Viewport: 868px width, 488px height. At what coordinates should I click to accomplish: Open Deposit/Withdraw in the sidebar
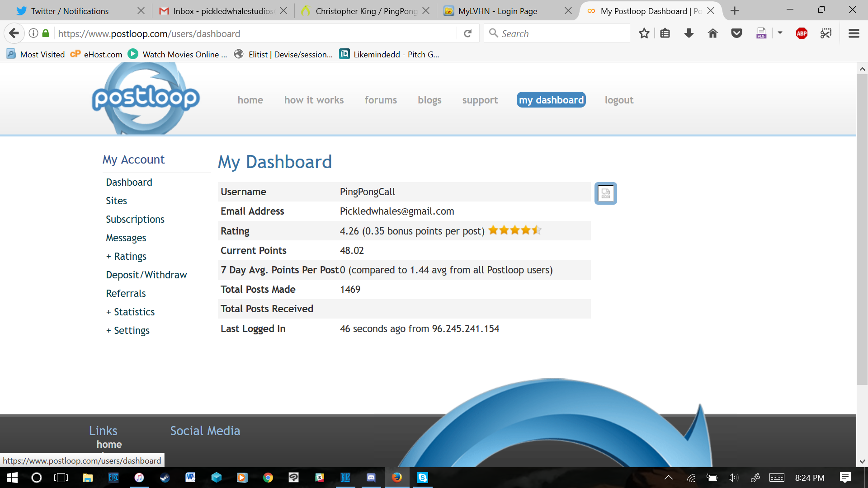pos(146,275)
